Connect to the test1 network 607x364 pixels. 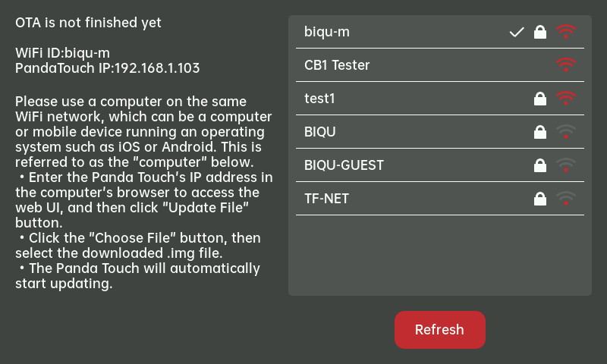coord(320,99)
